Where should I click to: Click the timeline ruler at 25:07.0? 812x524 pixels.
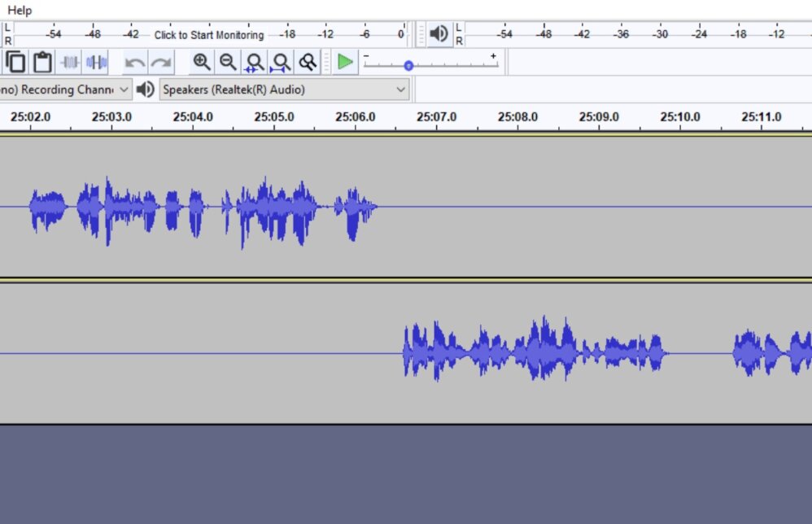[437, 116]
